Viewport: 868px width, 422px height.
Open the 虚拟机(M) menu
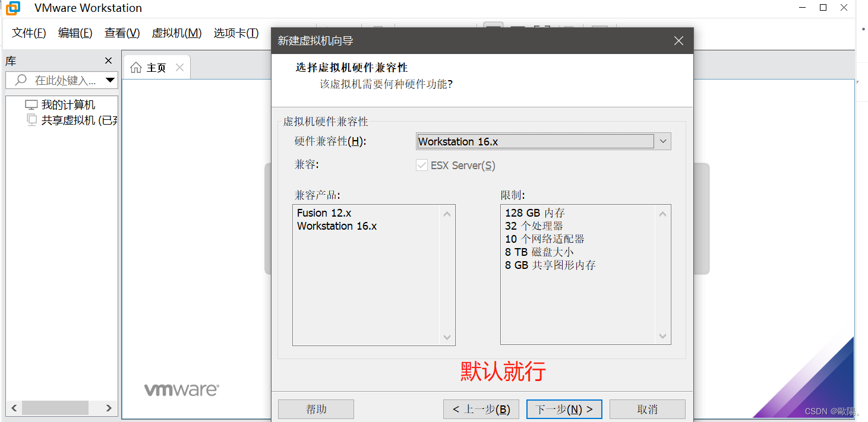[x=177, y=33]
